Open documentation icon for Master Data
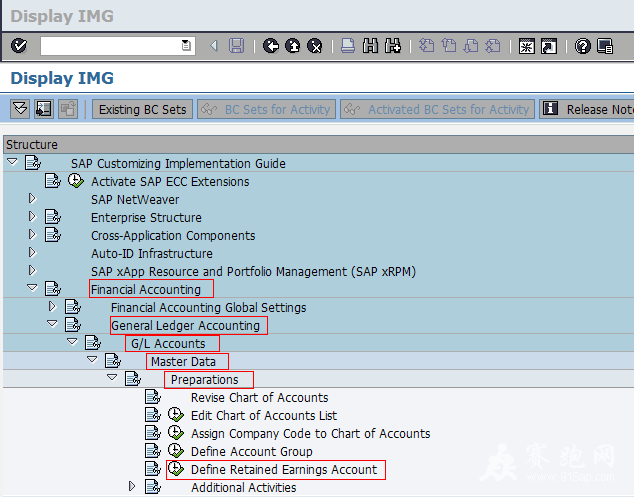Screen dimensions: 634x497 (x=113, y=361)
